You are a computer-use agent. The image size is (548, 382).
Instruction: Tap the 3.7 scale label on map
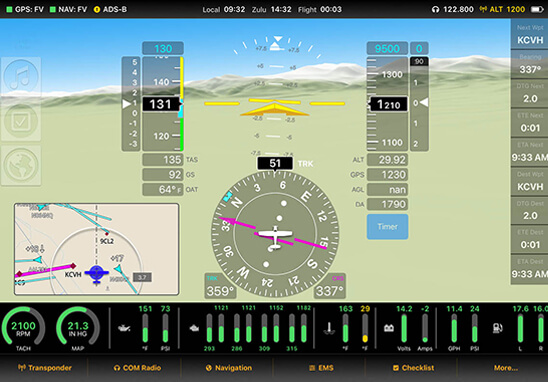(142, 278)
